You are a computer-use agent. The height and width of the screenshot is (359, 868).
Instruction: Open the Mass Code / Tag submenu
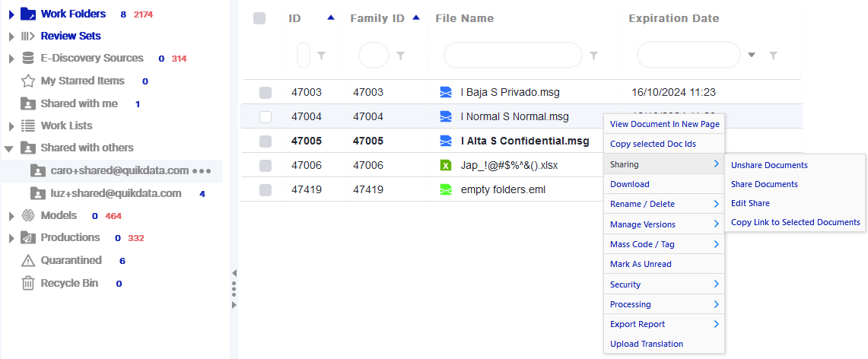pyautogui.click(x=663, y=244)
